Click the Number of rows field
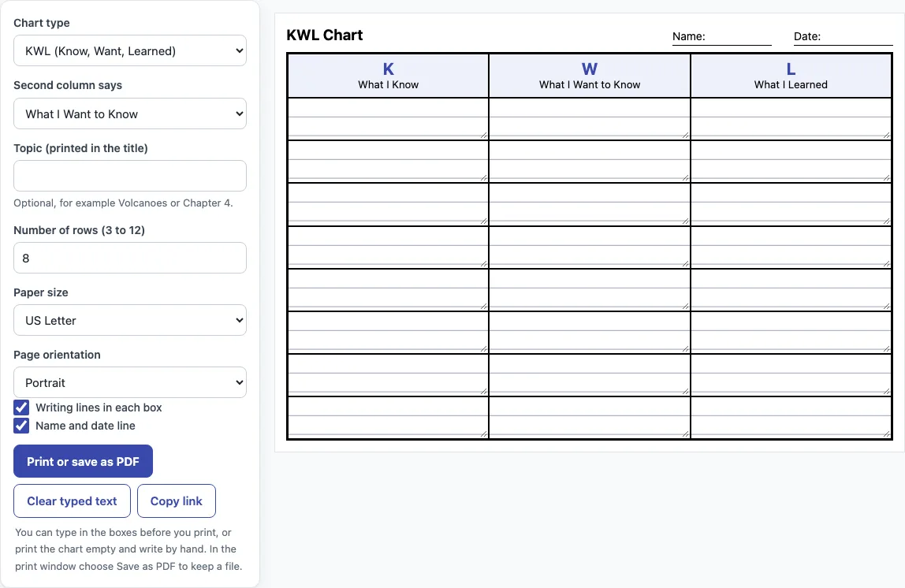Screen dimensions: 905x588 pyautogui.click(x=130, y=258)
